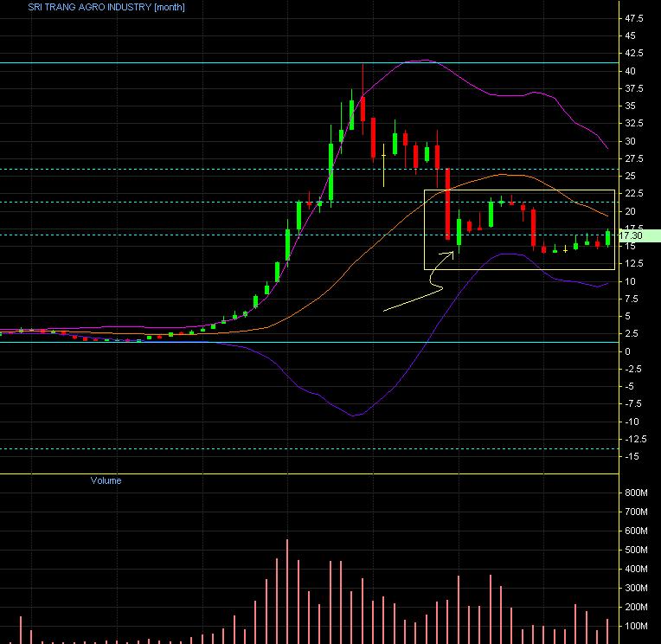Image resolution: width=661 pixels, height=644 pixels.
Task: Select the 400M volume axis label
Action: tap(637, 569)
